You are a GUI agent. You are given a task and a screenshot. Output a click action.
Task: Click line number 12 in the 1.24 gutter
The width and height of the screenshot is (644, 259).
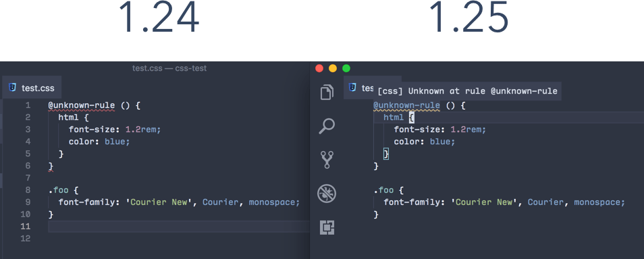(x=25, y=239)
